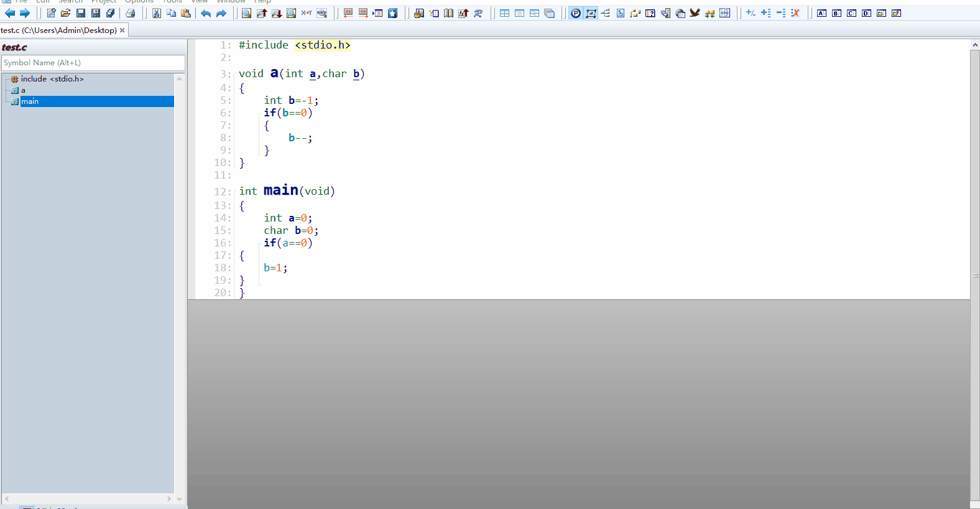Toggle the context window question icon
The image size is (980, 509).
(x=650, y=13)
